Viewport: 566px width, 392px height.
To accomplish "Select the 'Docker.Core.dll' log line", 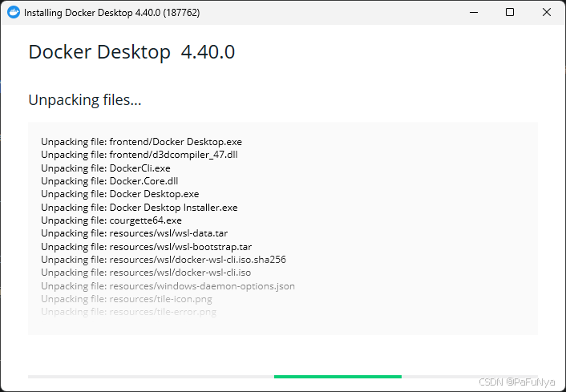I will click(109, 181).
